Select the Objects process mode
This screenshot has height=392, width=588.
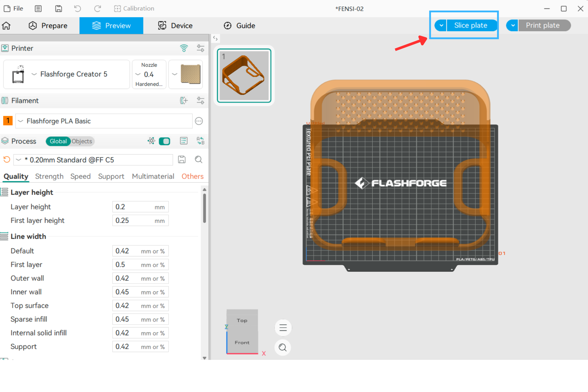(x=82, y=141)
